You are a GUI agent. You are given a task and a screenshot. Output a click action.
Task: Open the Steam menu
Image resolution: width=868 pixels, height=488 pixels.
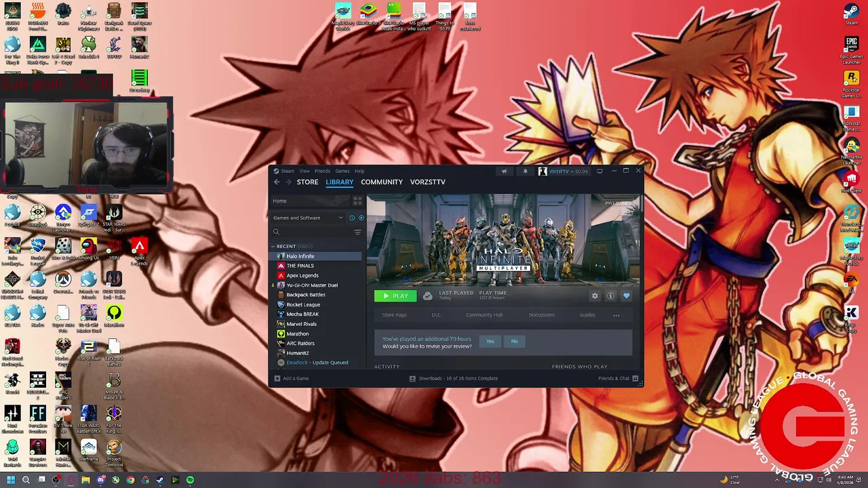(288, 171)
